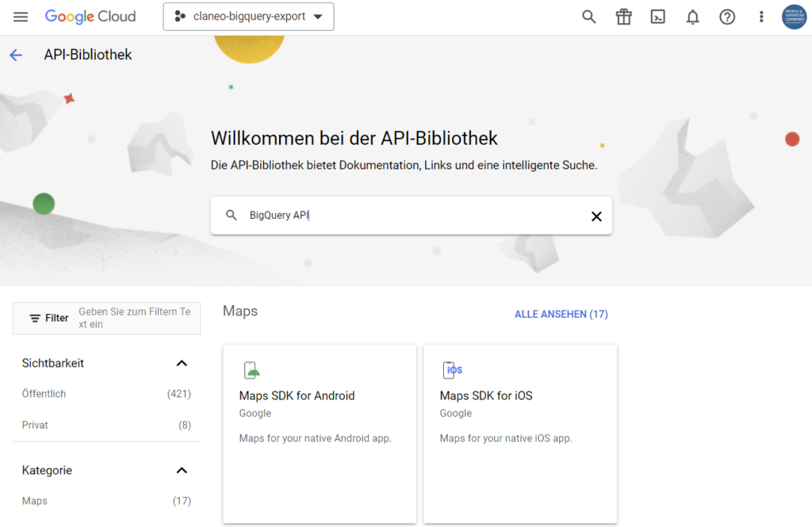This screenshot has height=527, width=812.
Task: Click 'Maps for your native iOS app.' text
Action: (x=506, y=438)
